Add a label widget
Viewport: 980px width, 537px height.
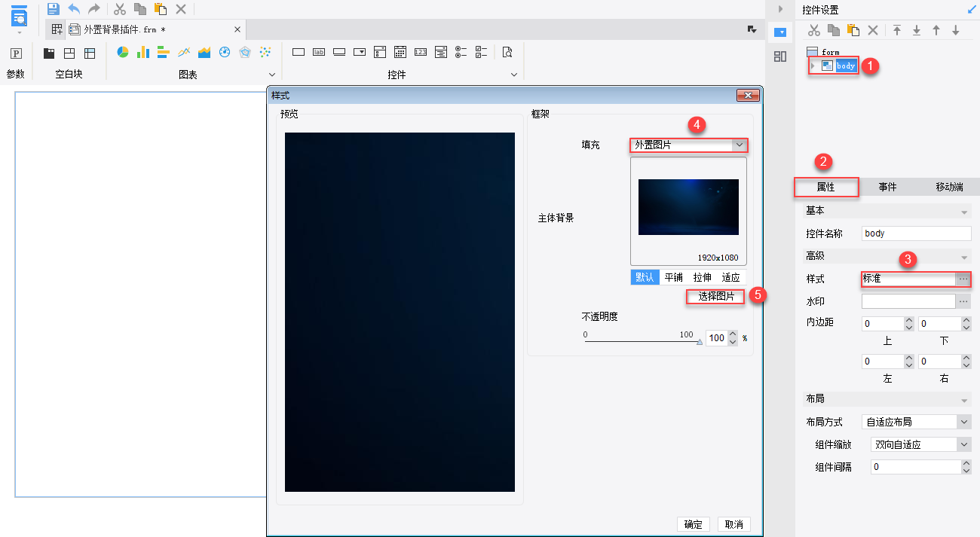(x=319, y=52)
